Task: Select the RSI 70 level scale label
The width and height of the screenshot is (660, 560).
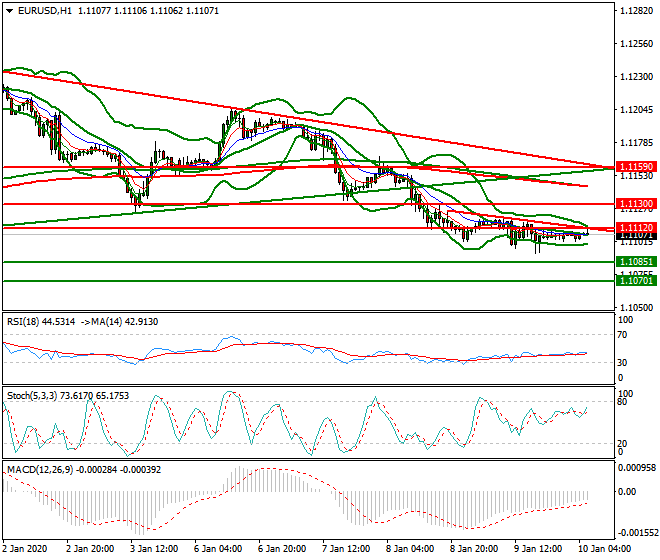Action: [x=622, y=335]
